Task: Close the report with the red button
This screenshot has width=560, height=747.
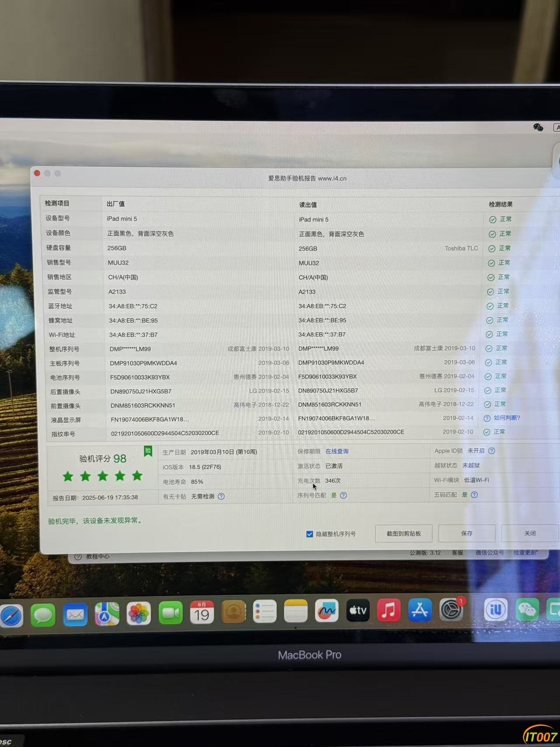Action: click(x=37, y=173)
